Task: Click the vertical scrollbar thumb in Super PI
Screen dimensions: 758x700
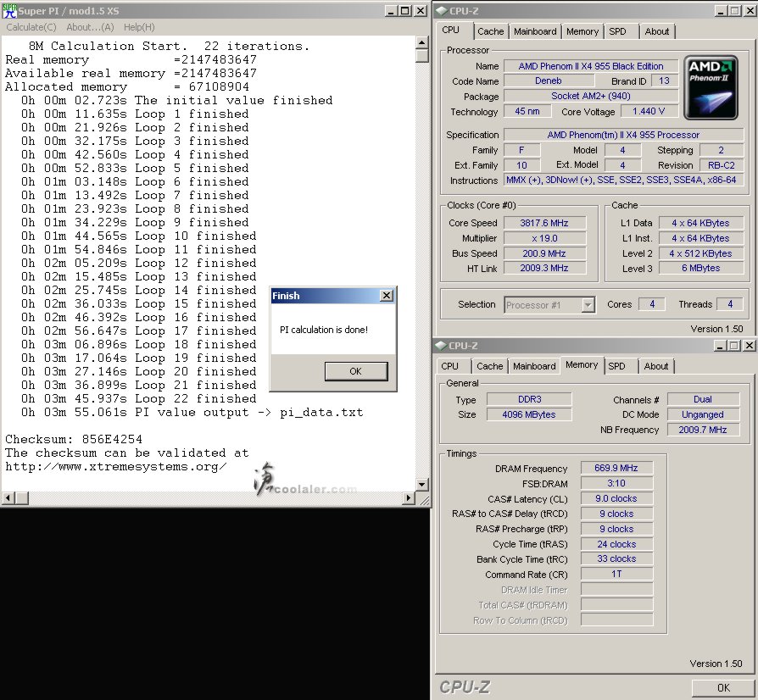Action: pos(422,56)
